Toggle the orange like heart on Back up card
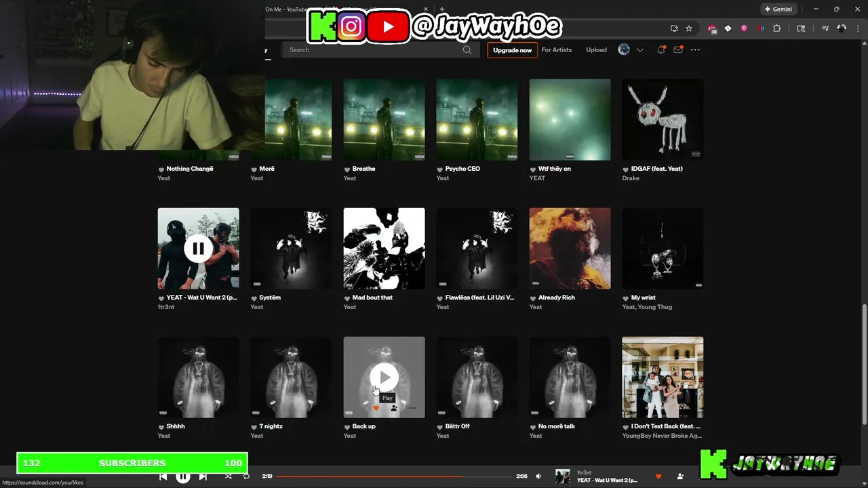The width and height of the screenshot is (868, 488). [x=376, y=408]
